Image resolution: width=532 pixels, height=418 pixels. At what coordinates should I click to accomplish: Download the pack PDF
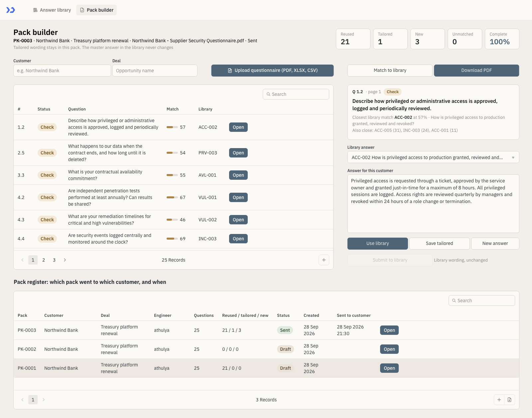click(x=476, y=71)
